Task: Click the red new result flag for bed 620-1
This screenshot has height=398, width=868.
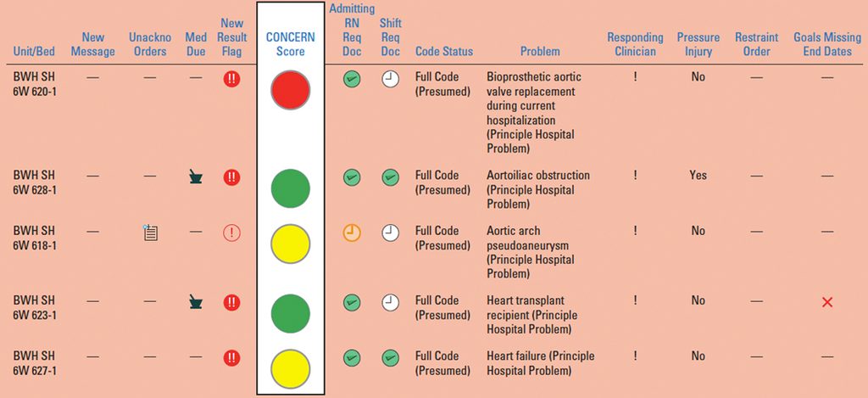Action: [231, 79]
